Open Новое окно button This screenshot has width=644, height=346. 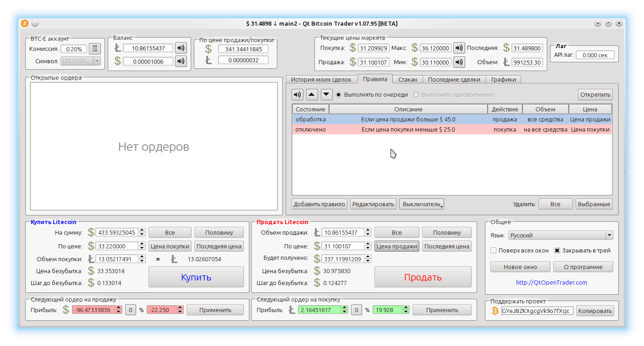[520, 267]
